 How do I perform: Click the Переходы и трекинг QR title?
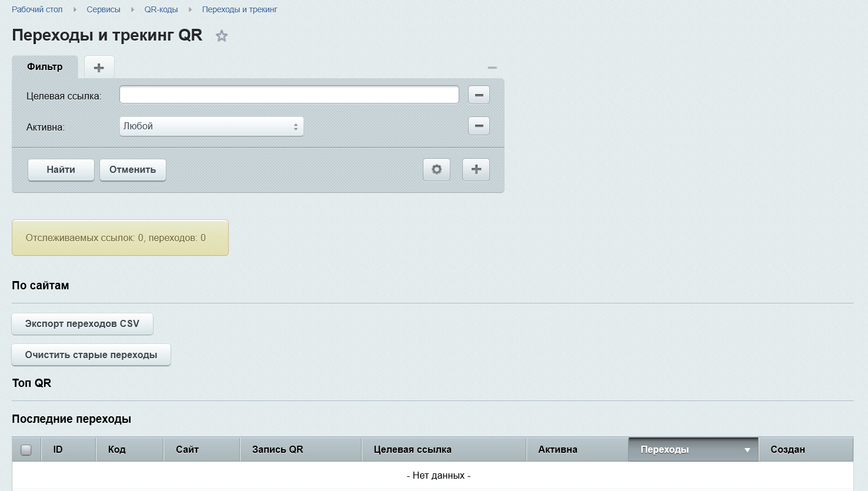tap(107, 35)
